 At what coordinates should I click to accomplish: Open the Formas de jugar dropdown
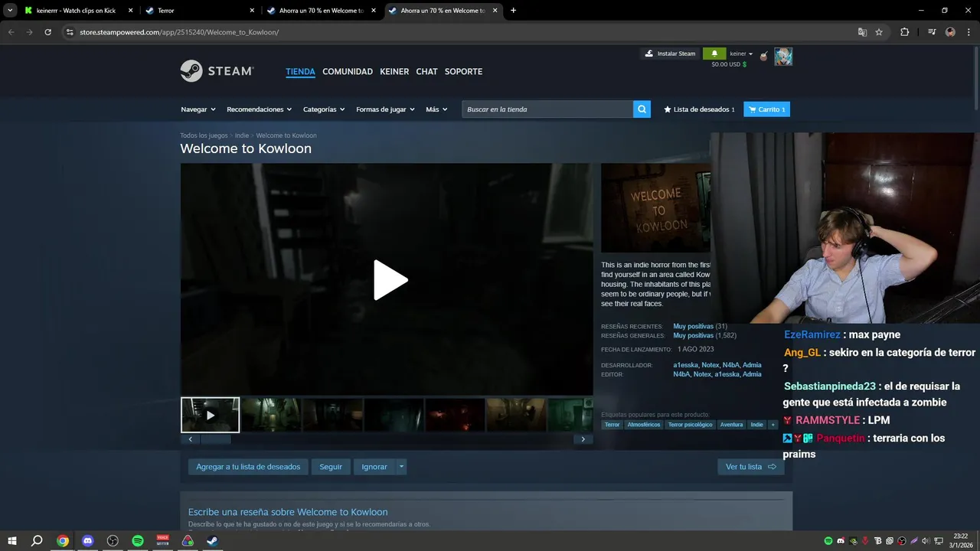(385, 109)
